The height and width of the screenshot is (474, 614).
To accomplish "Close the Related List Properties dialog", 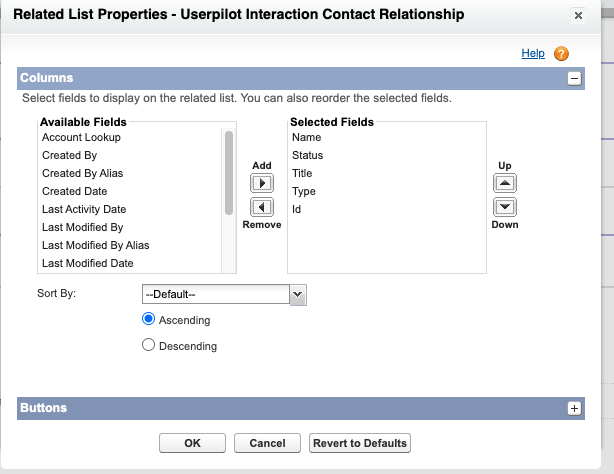I will (578, 16).
